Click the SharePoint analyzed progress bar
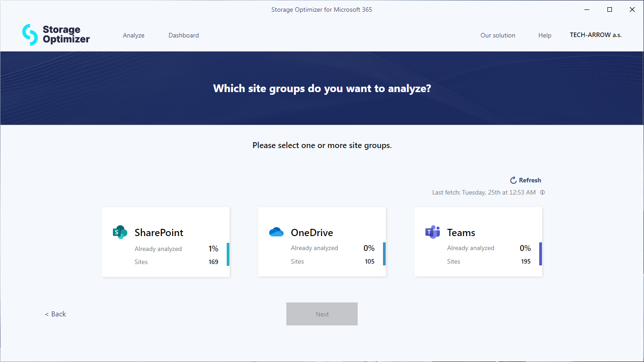 point(228,255)
